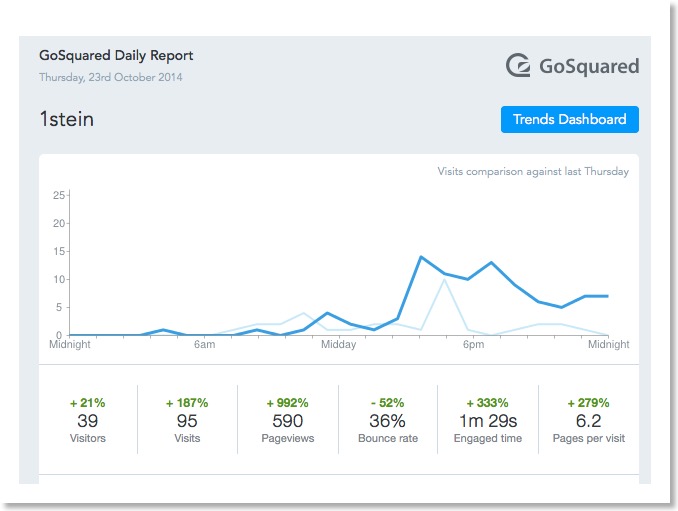The image size is (678, 511).
Task: Click the date Thursday, 23rd October 2014
Action: coord(111,77)
